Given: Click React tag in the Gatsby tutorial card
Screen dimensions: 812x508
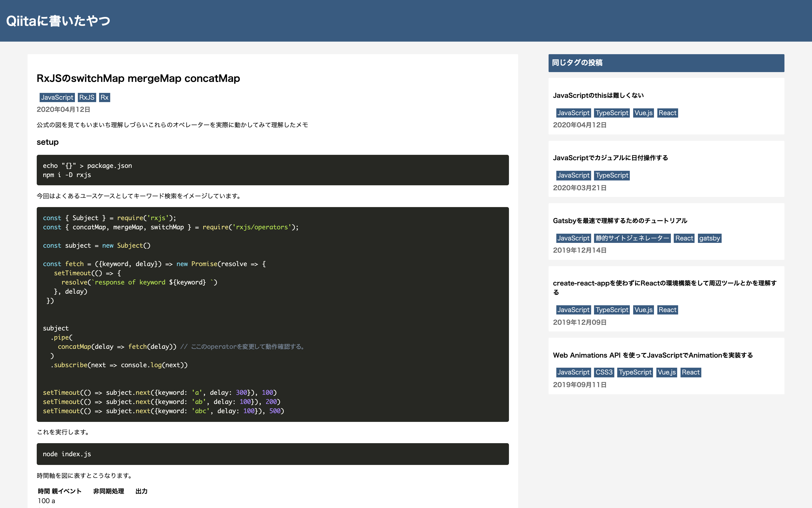Looking at the screenshot, I should pos(684,238).
